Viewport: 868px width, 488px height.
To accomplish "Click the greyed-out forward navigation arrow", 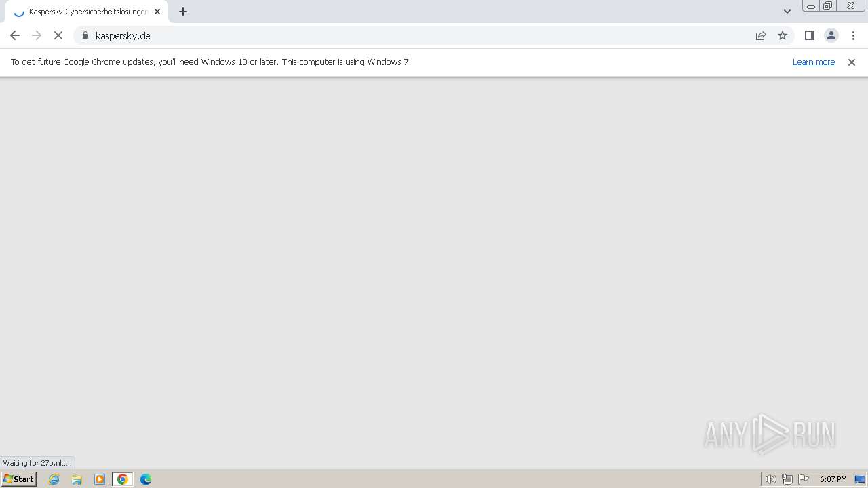I will pos(37,35).
